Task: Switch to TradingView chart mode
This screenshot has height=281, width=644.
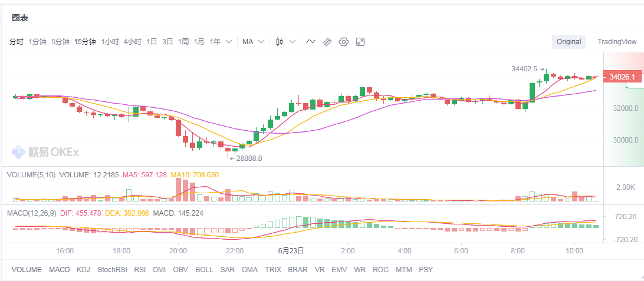Action: 616,42
